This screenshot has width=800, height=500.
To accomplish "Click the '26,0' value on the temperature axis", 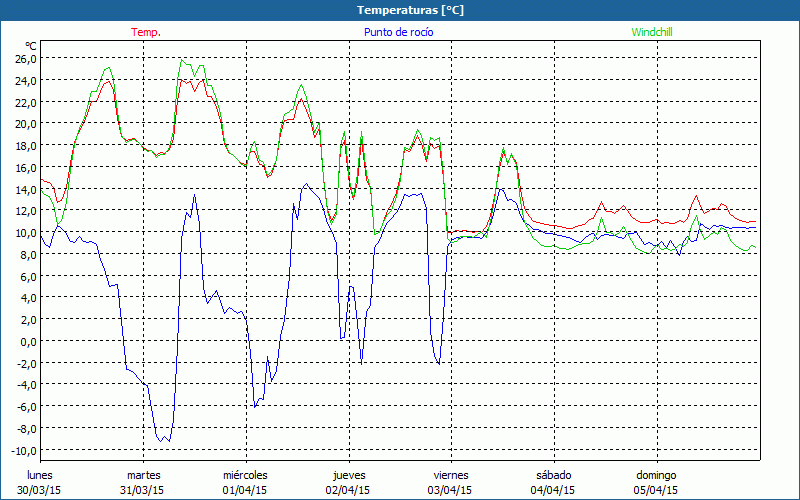I will [24, 58].
